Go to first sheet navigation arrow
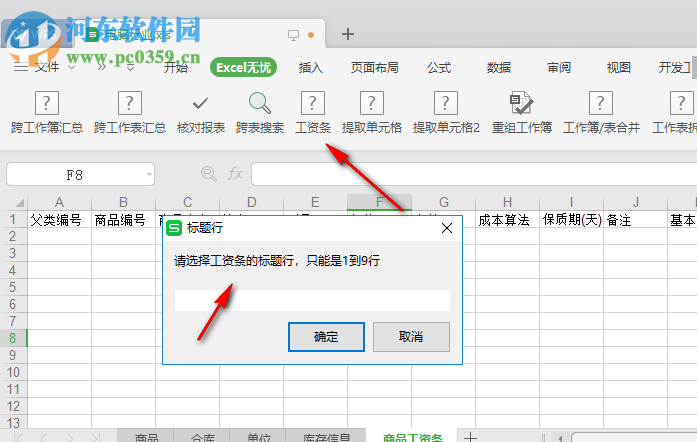 point(18,438)
